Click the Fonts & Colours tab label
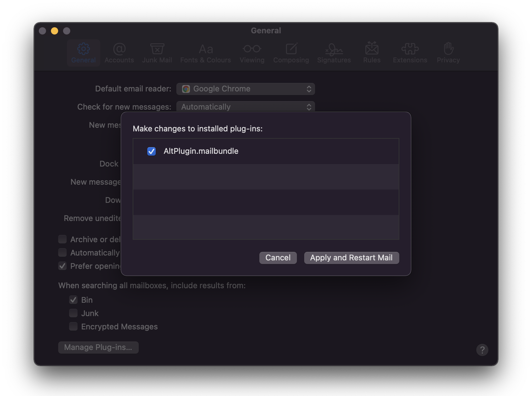532x396 pixels. (205, 60)
